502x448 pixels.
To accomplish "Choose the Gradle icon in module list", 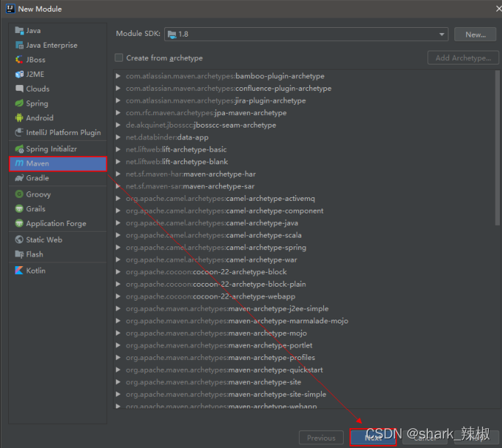I will click(x=20, y=177).
